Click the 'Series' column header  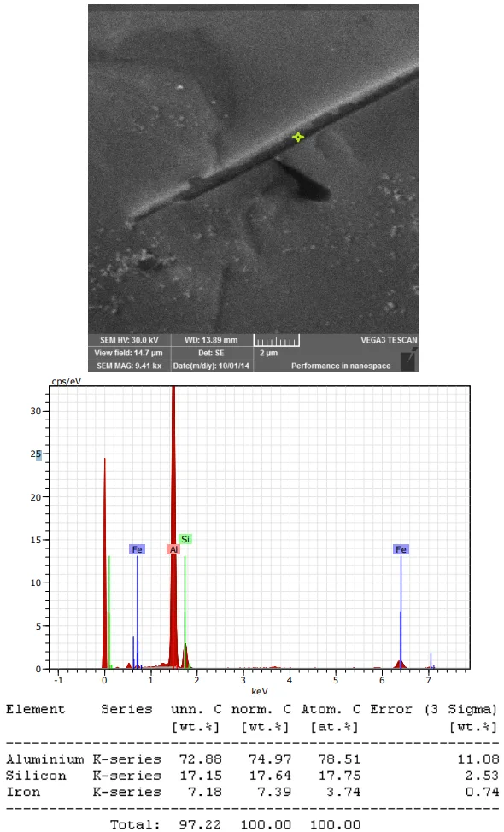(x=126, y=710)
